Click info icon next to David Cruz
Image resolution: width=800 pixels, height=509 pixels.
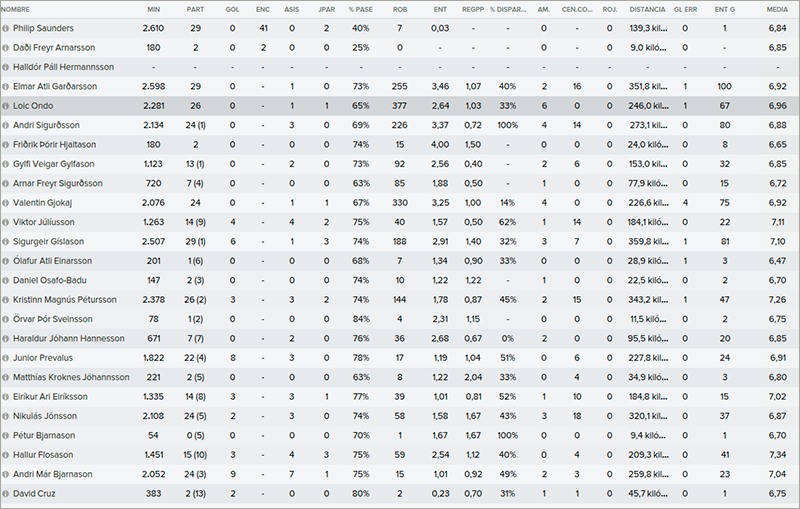point(6,494)
